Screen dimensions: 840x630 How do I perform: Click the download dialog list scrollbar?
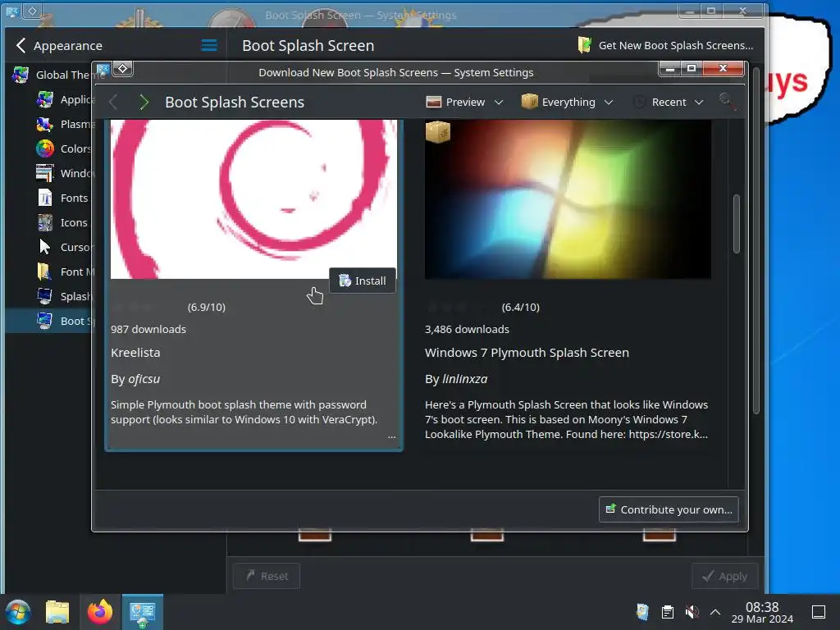[x=737, y=223]
